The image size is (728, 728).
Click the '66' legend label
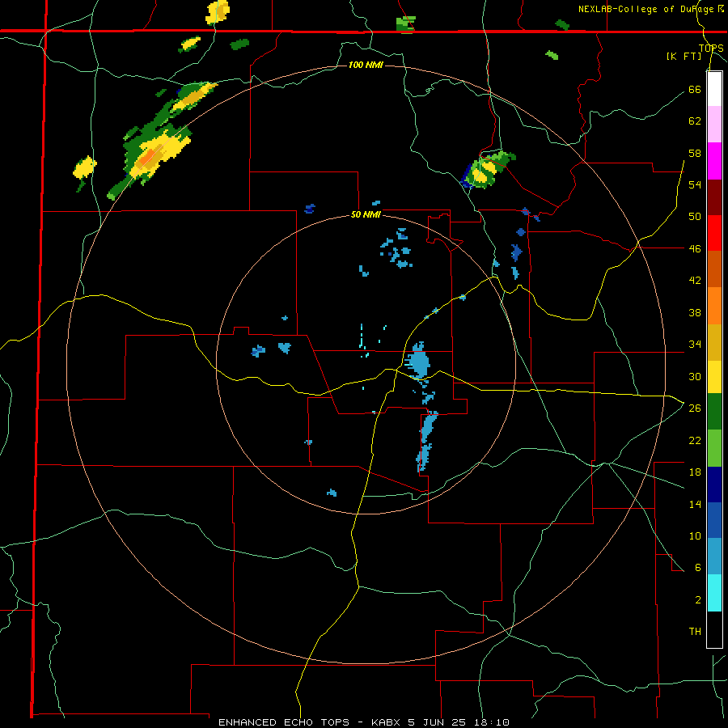click(695, 89)
